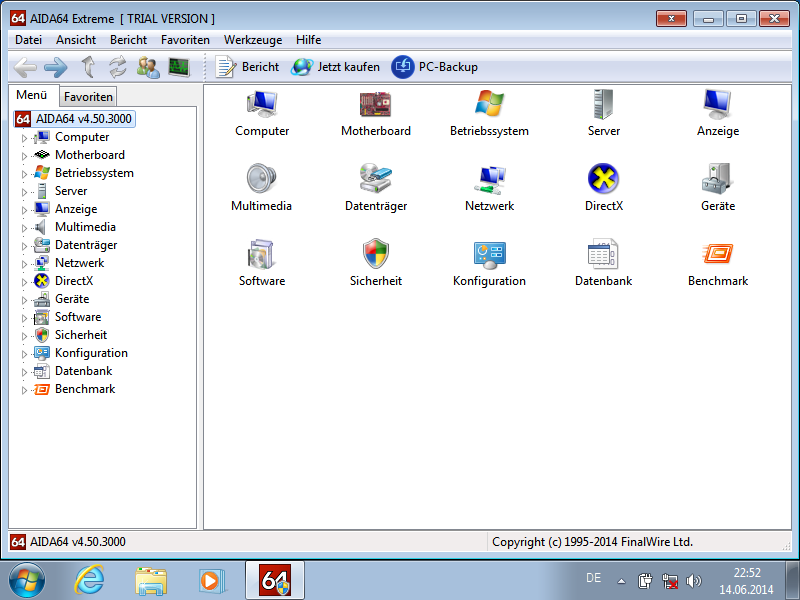Expand the Computer tree node
800x600 pixels.
tap(24, 138)
